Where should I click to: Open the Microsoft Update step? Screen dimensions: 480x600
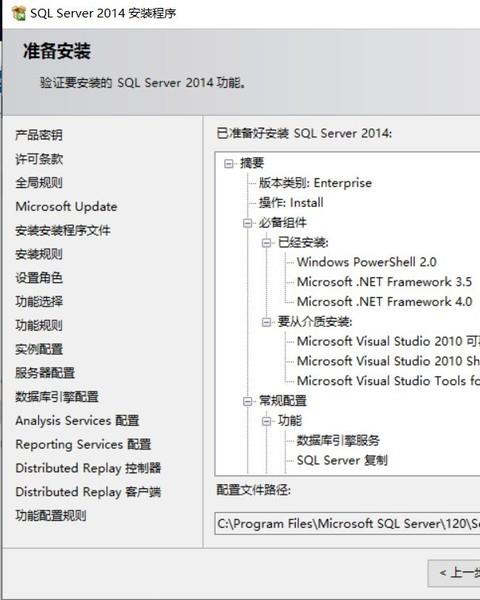coord(66,207)
